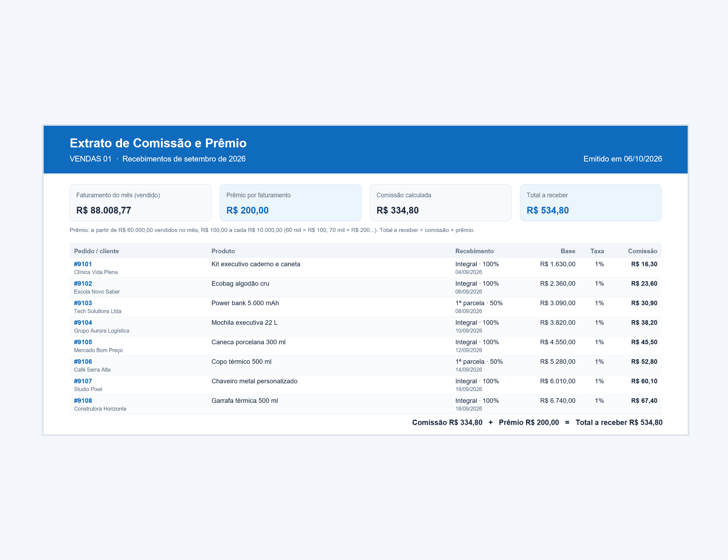Click footer Prêmio R$ 200,00 text
728x560 pixels.
point(529,422)
